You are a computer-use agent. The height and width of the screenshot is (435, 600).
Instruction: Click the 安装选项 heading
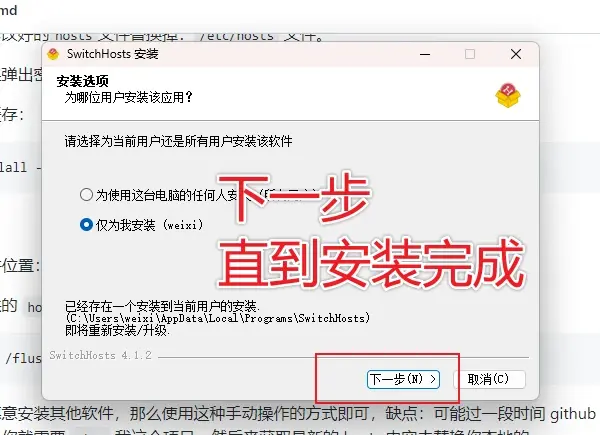[x=83, y=81]
